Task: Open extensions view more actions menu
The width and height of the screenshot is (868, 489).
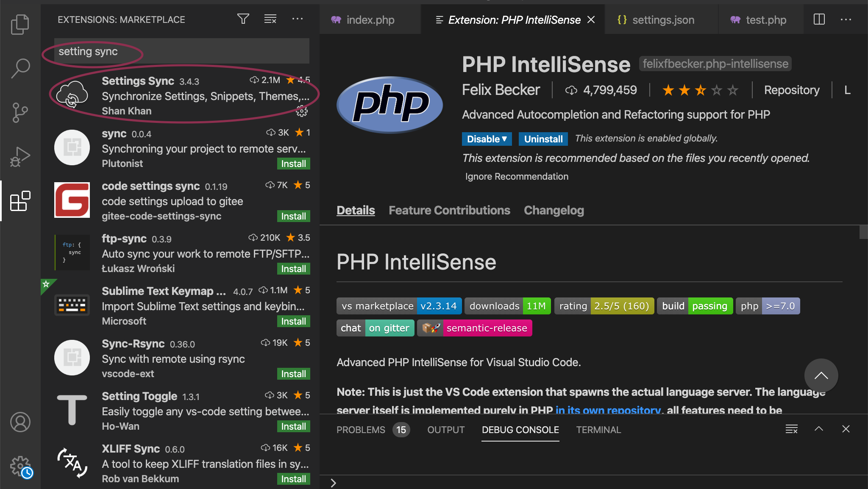Action: pos(298,19)
